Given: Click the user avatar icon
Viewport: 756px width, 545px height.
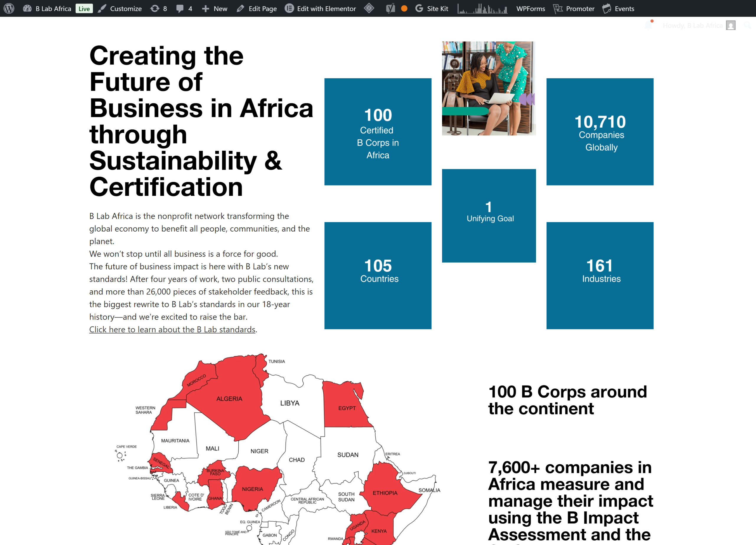Looking at the screenshot, I should pos(731,25).
